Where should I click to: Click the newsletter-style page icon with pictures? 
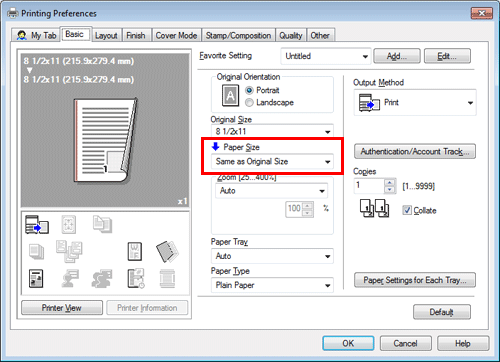point(36,279)
